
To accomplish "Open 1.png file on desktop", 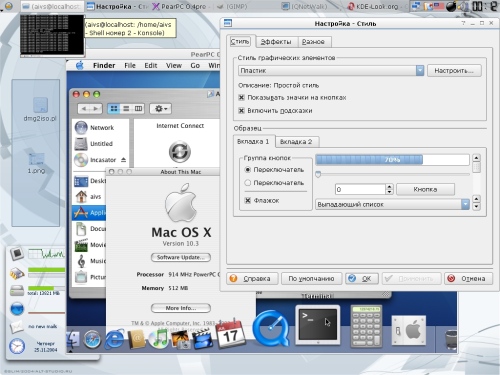I will pyautogui.click(x=36, y=163).
